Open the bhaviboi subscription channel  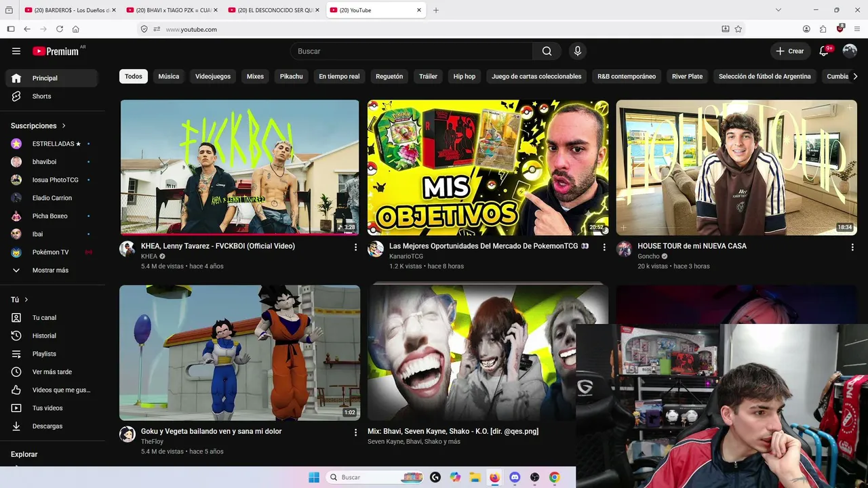pos(52,162)
